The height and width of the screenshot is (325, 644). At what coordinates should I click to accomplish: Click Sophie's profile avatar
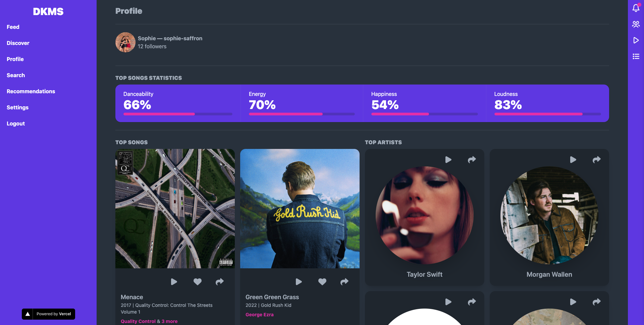click(x=125, y=42)
